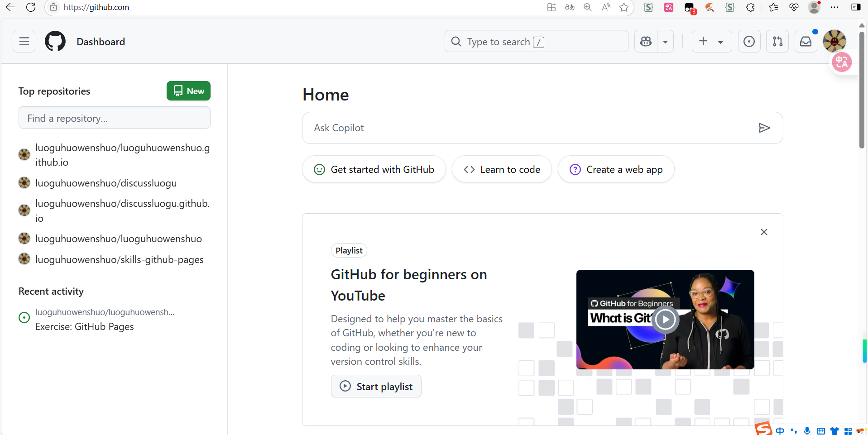Open browser settings ellipsis menu
The image size is (868, 435).
(834, 7)
